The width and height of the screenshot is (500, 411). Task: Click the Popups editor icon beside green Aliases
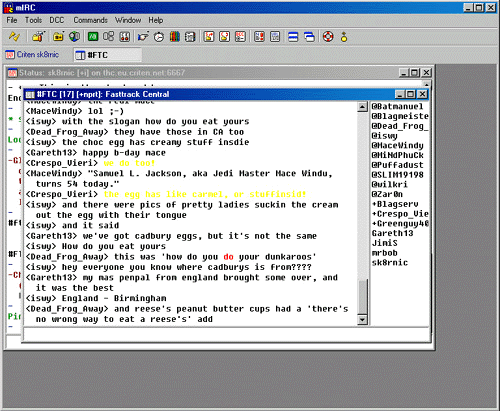108,36
